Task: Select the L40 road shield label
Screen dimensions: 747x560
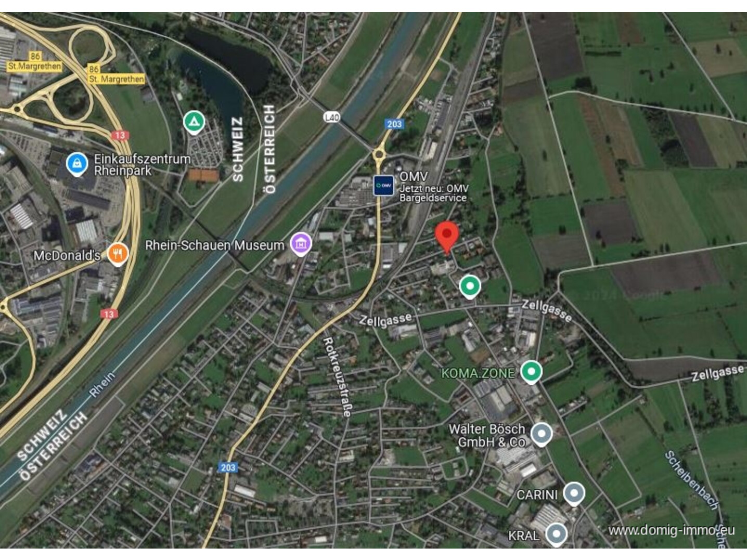Action: [x=332, y=117]
